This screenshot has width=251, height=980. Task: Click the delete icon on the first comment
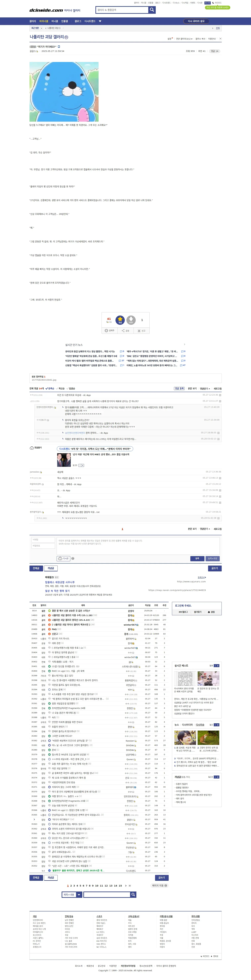220,395
